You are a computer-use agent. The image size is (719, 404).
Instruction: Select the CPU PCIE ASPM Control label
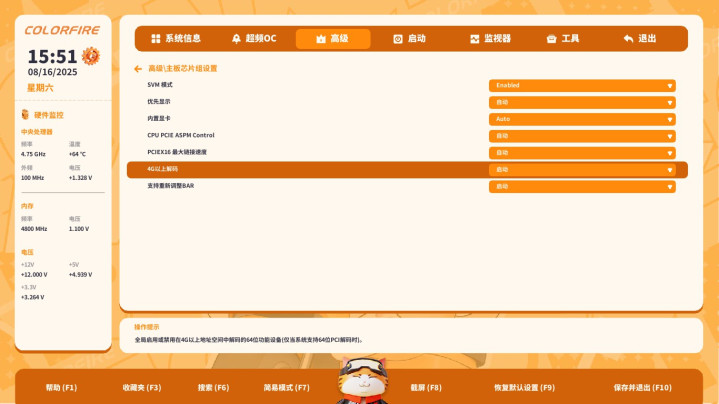click(181, 135)
